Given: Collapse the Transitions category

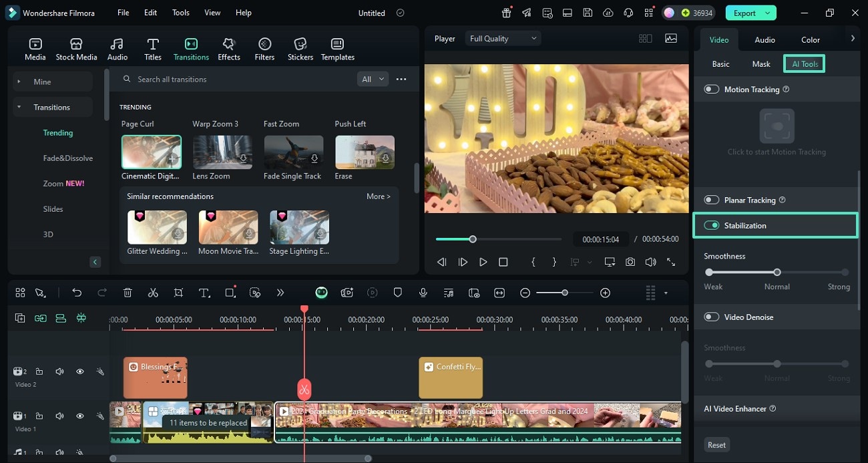Looking at the screenshot, I should click(18, 107).
